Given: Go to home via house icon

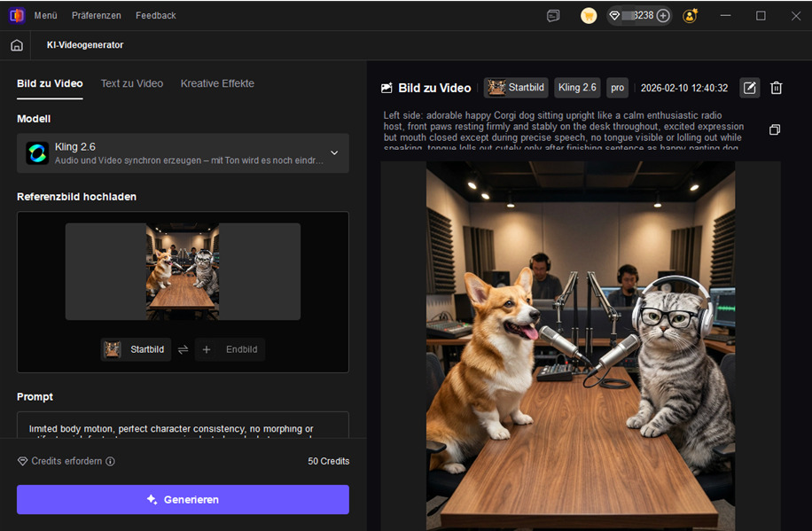Looking at the screenshot, I should coord(17,45).
